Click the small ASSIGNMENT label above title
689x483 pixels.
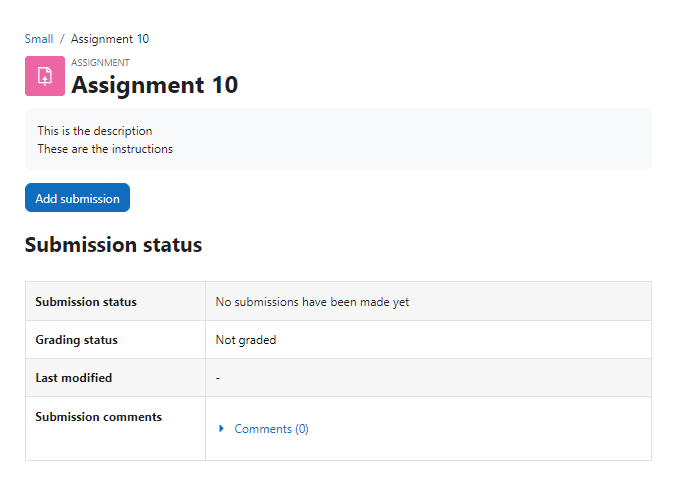point(100,63)
